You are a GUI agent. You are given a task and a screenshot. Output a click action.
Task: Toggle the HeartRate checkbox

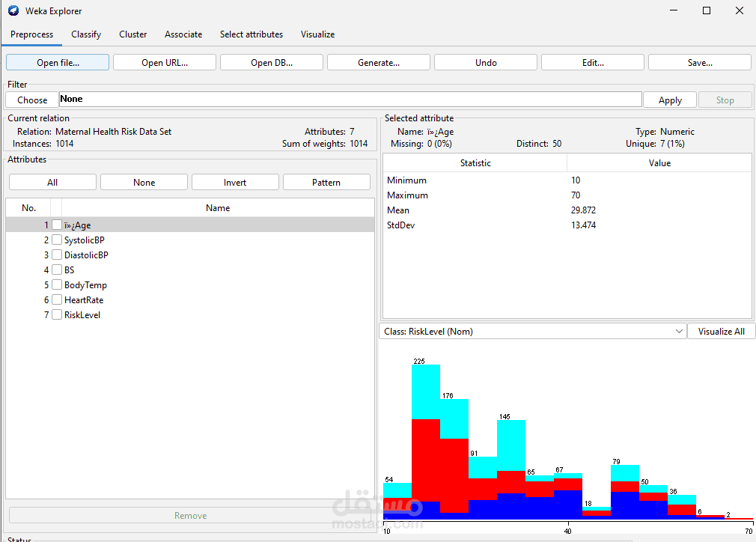coord(57,299)
